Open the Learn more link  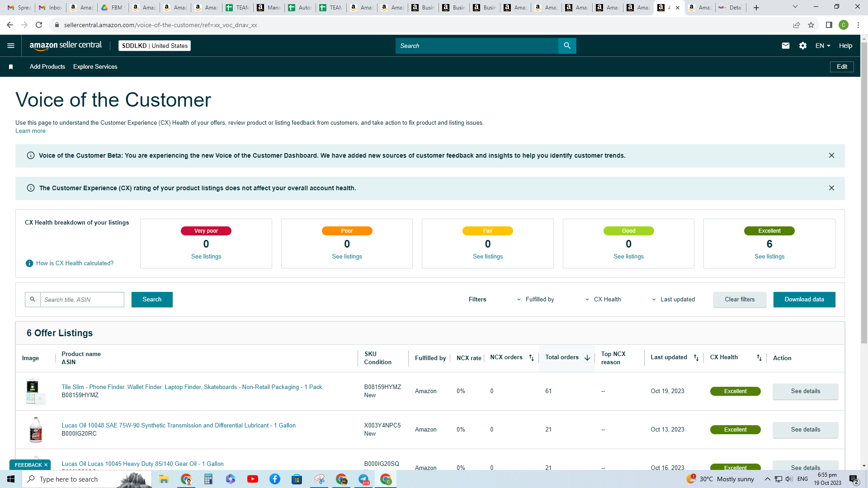click(x=30, y=131)
